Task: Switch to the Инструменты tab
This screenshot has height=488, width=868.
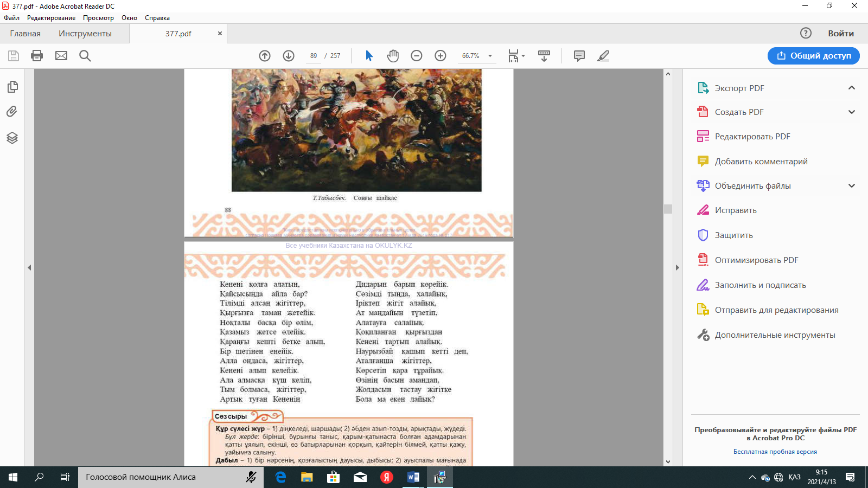Action: tap(85, 34)
